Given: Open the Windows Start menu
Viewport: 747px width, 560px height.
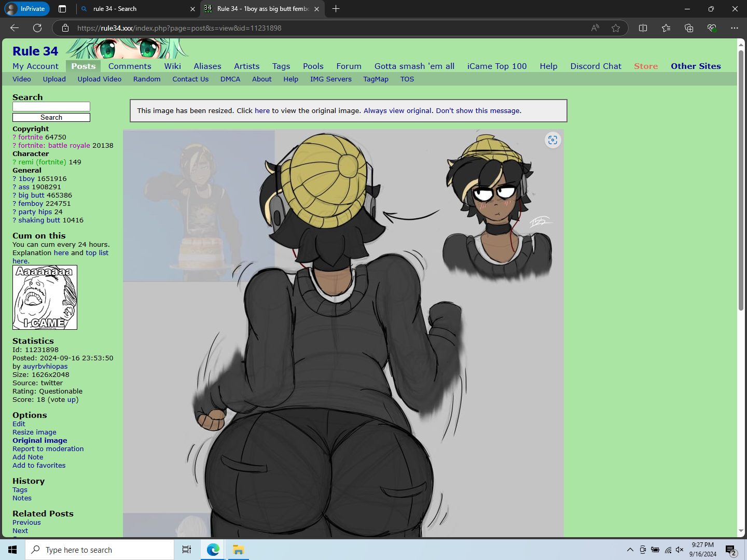Looking at the screenshot, I should [12, 550].
